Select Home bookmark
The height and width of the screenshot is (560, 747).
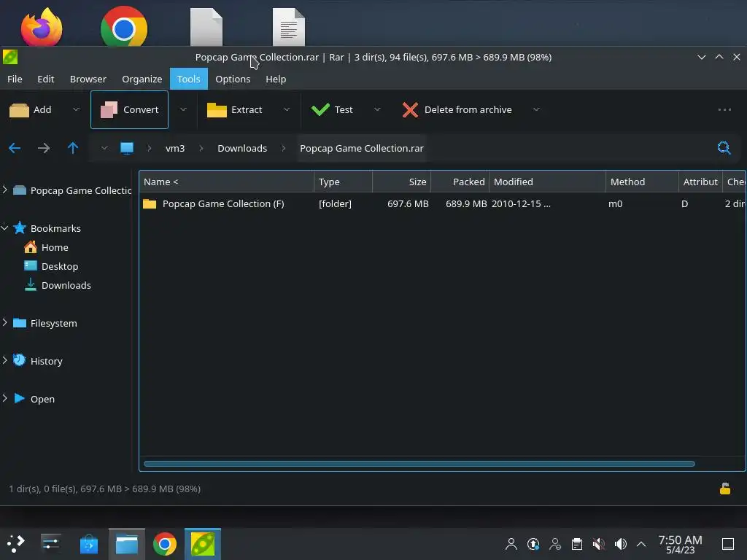click(x=46, y=248)
